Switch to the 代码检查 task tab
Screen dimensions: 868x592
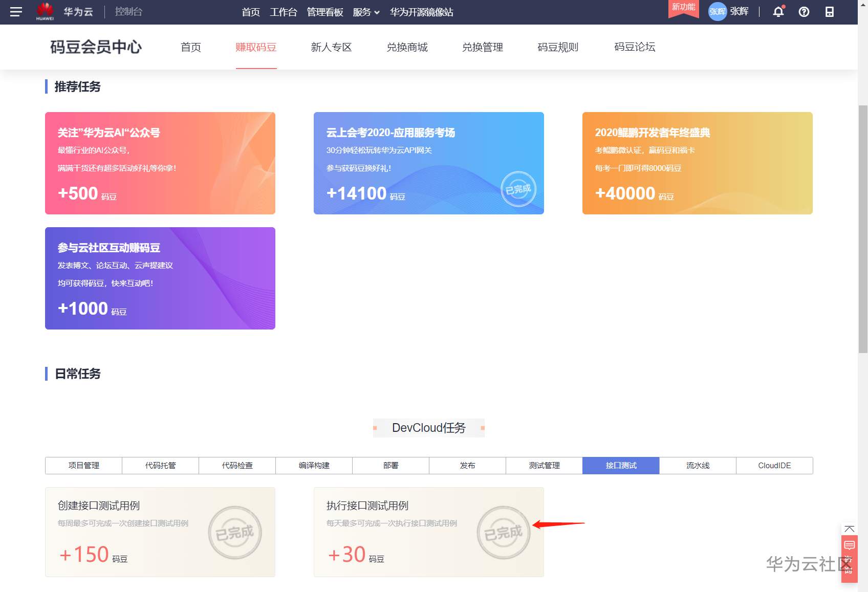tap(237, 466)
